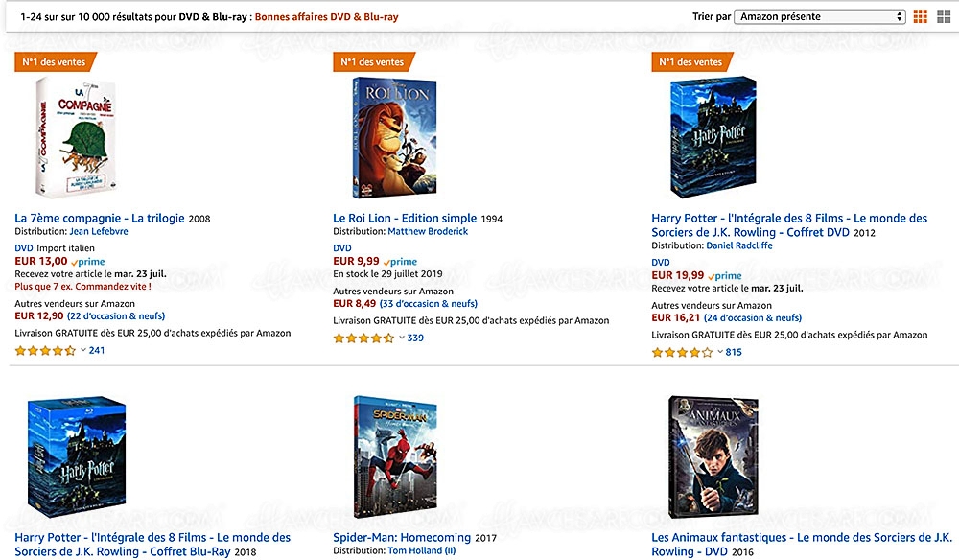Click the star rating for Le Roi Lion

pyautogui.click(x=363, y=338)
